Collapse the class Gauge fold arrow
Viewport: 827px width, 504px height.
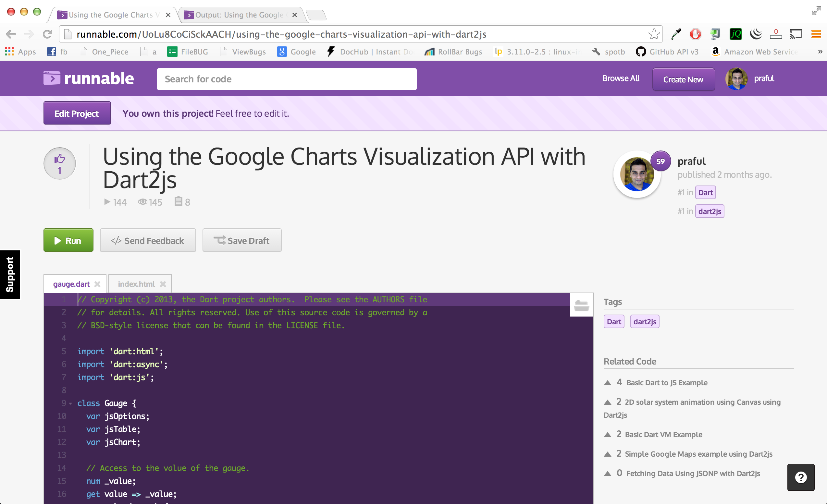(70, 403)
